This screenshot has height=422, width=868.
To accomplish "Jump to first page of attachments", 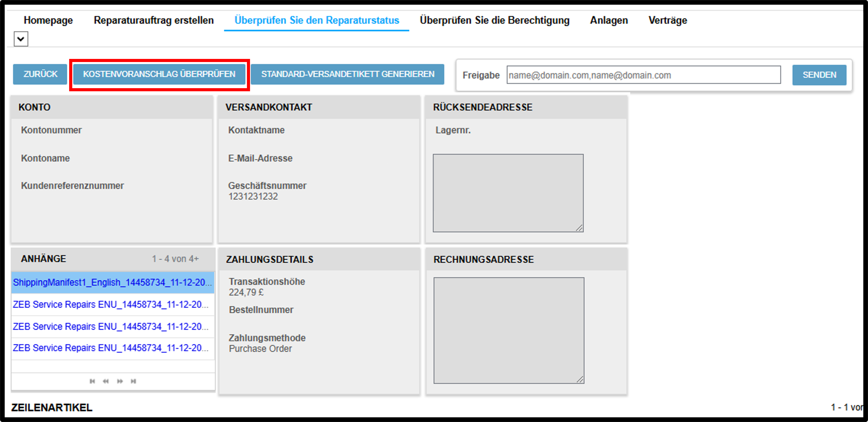I will pyautogui.click(x=92, y=381).
